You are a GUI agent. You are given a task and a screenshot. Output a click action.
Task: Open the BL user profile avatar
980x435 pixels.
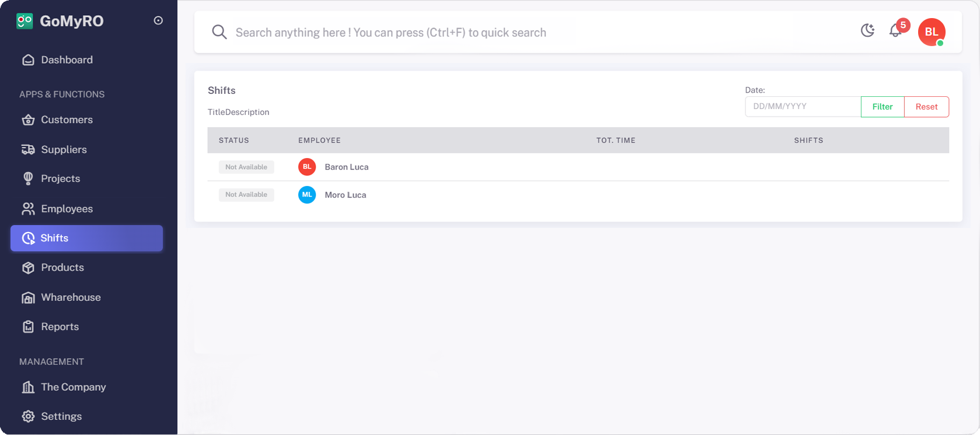click(931, 32)
